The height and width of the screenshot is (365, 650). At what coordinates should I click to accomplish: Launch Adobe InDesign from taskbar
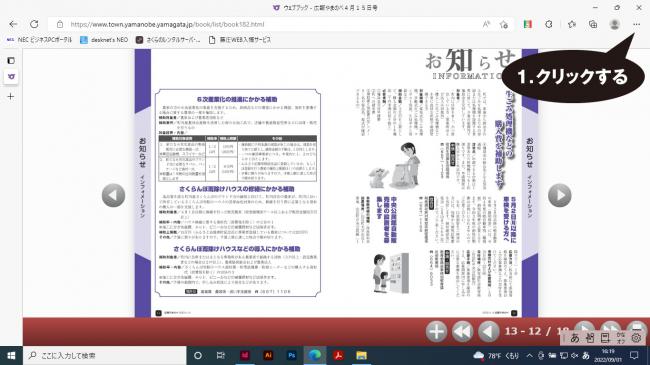(x=245, y=355)
